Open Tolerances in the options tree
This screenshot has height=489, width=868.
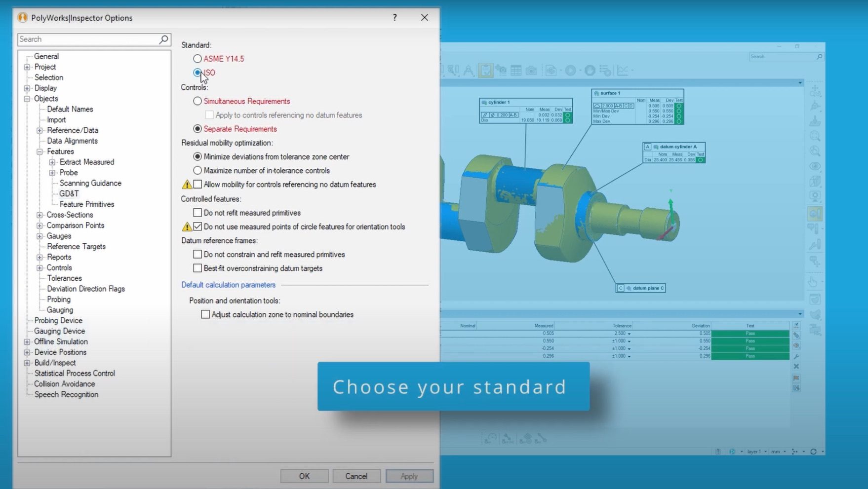(x=64, y=278)
